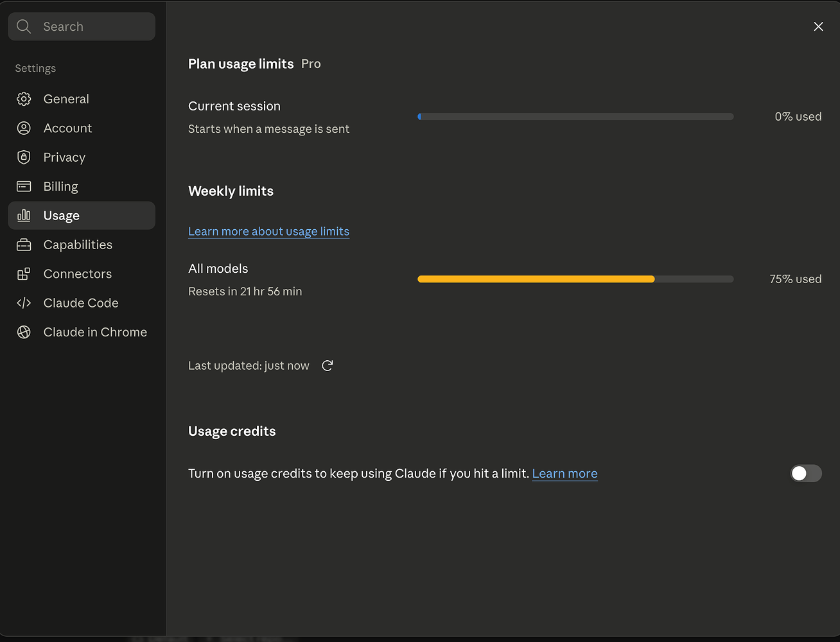840x642 pixels.
Task: Enable the usage credits toggle
Action: [x=806, y=473]
